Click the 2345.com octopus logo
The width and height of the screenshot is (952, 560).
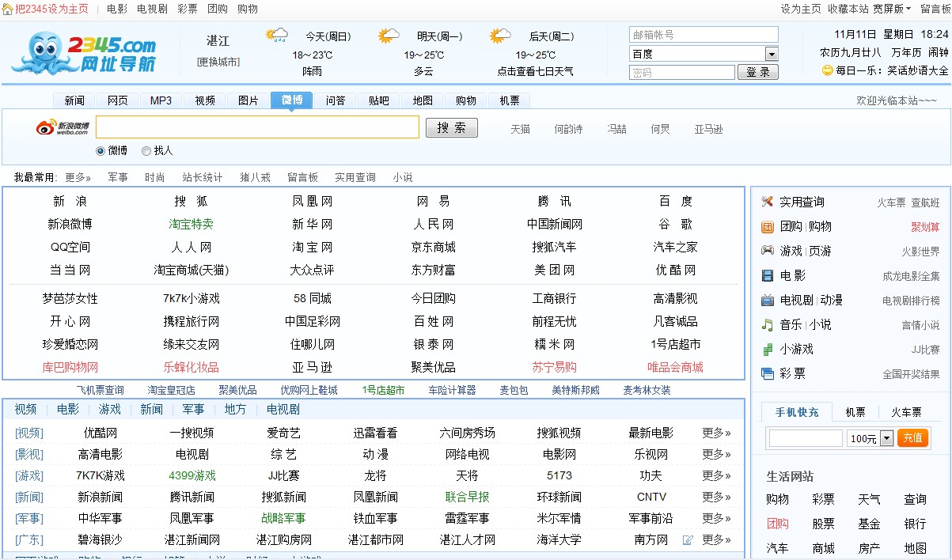coord(83,53)
